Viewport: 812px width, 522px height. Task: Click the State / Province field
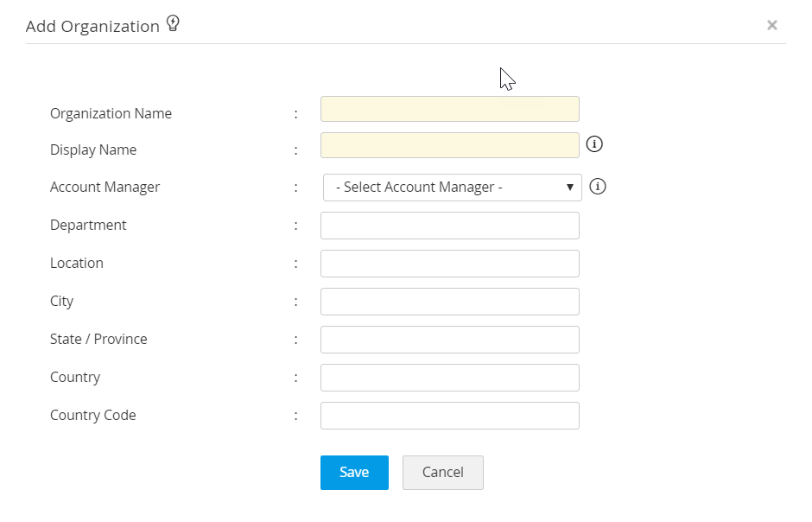tap(449, 340)
